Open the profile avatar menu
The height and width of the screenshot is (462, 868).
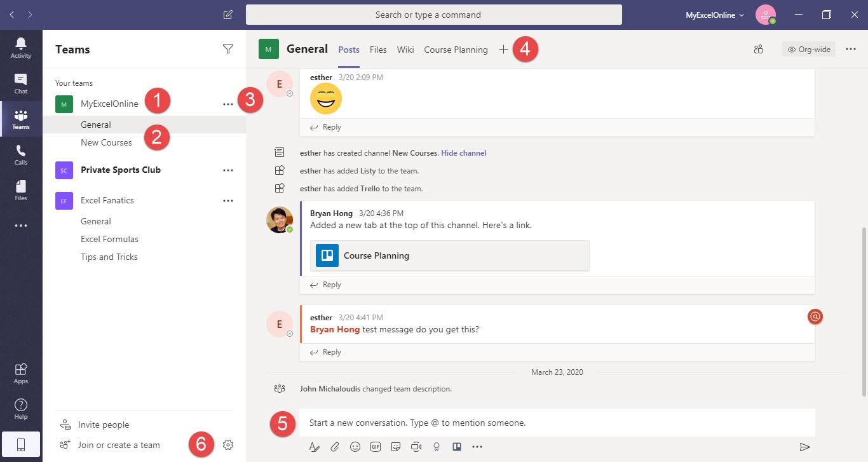[x=766, y=15]
